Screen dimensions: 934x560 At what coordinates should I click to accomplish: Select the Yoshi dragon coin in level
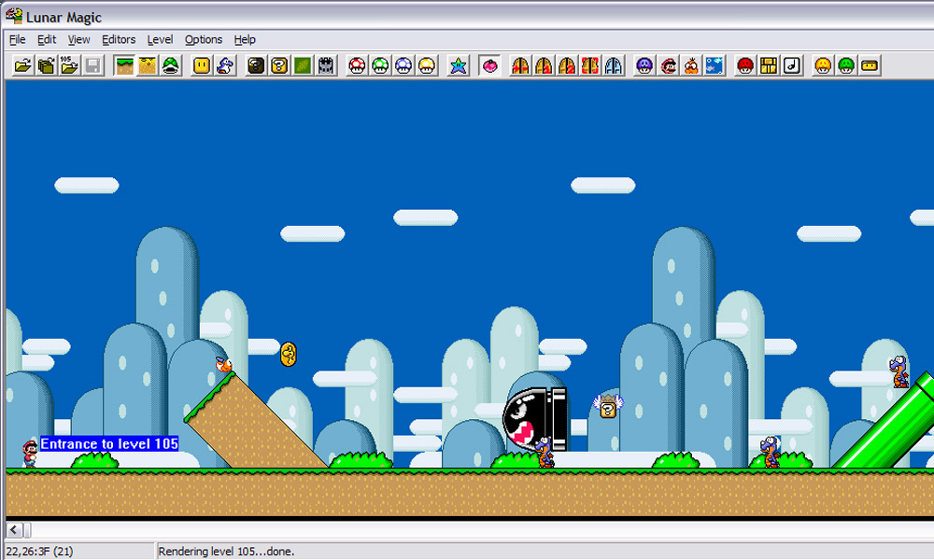pyautogui.click(x=289, y=355)
